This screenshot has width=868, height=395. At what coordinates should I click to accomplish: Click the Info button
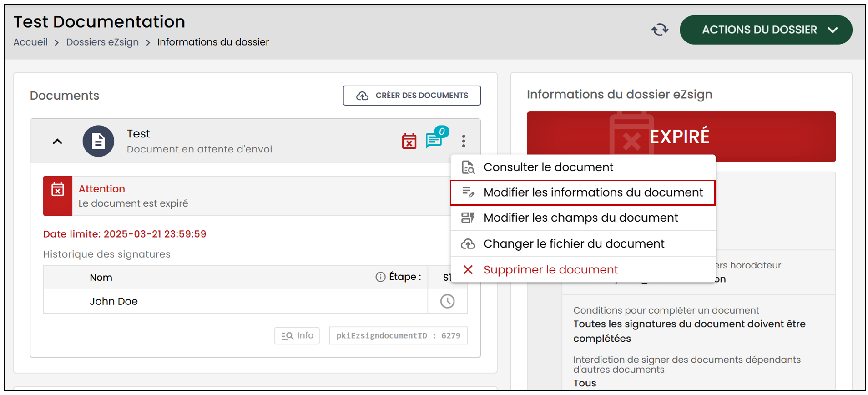[x=297, y=336]
